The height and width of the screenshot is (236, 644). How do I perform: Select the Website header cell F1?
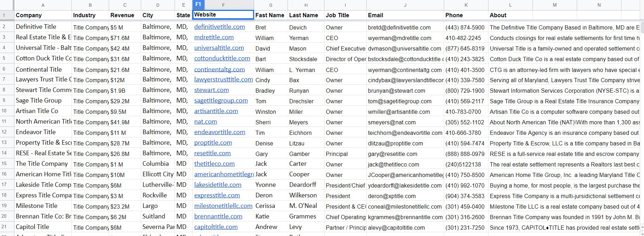(223, 15)
